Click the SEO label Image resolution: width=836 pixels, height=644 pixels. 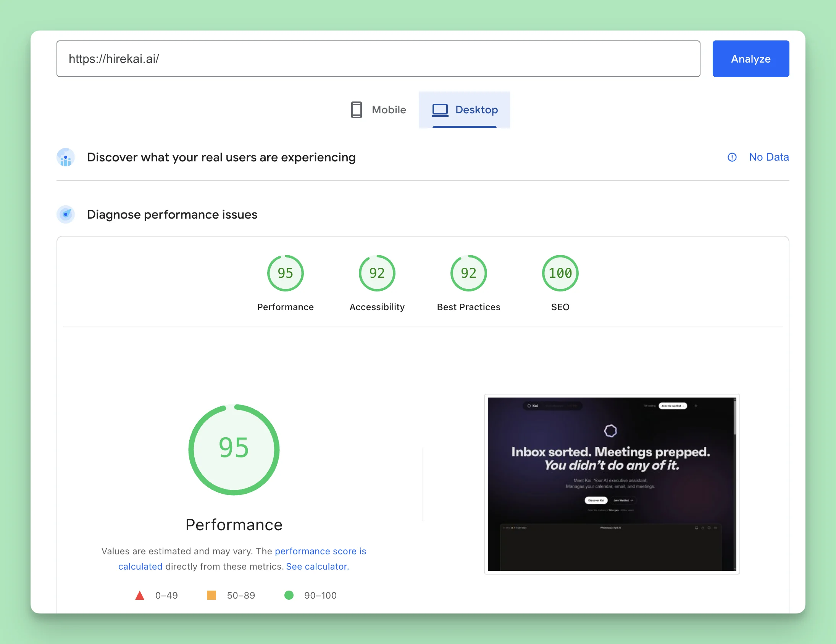click(x=560, y=307)
